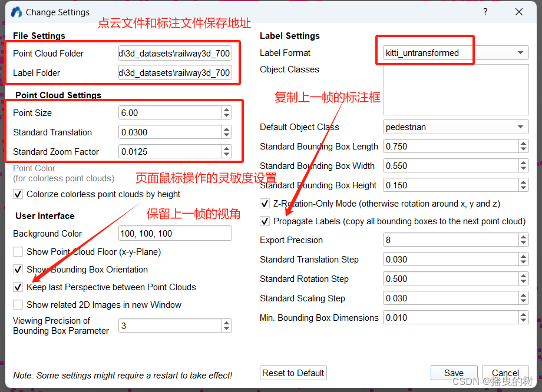Close the Change Settings dialog

[x=519, y=12]
